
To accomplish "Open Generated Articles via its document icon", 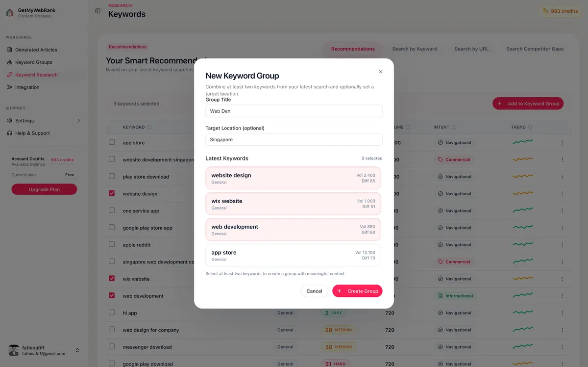I will pyautogui.click(x=9, y=49).
